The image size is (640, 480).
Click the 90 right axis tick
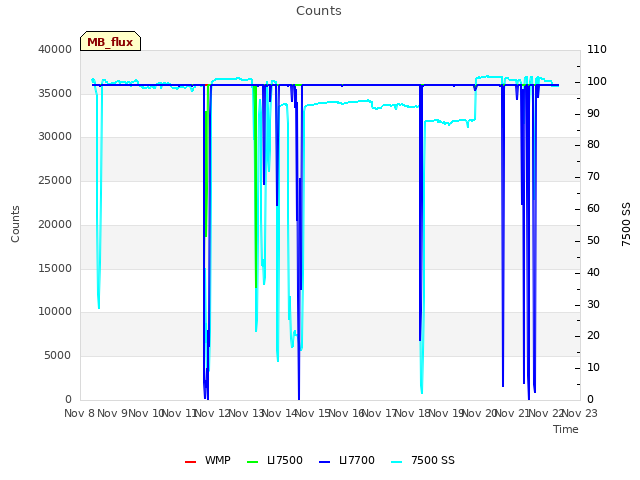[593, 113]
